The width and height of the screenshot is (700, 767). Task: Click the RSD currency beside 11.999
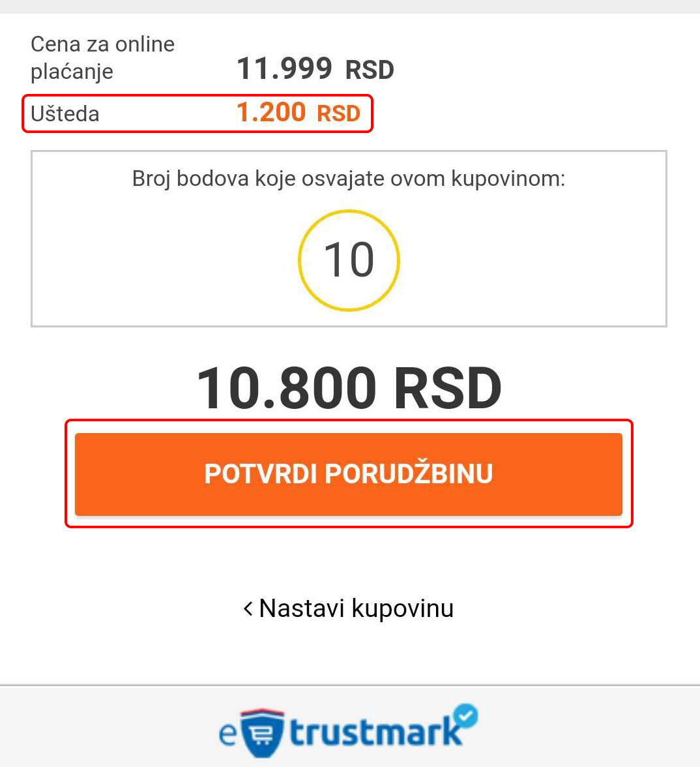(370, 70)
